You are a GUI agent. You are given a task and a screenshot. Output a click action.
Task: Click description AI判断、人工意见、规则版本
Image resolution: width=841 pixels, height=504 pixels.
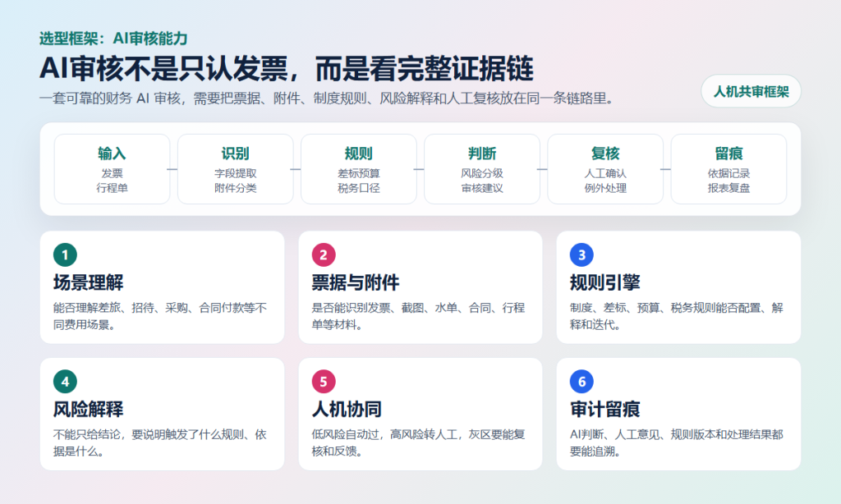coord(677,443)
